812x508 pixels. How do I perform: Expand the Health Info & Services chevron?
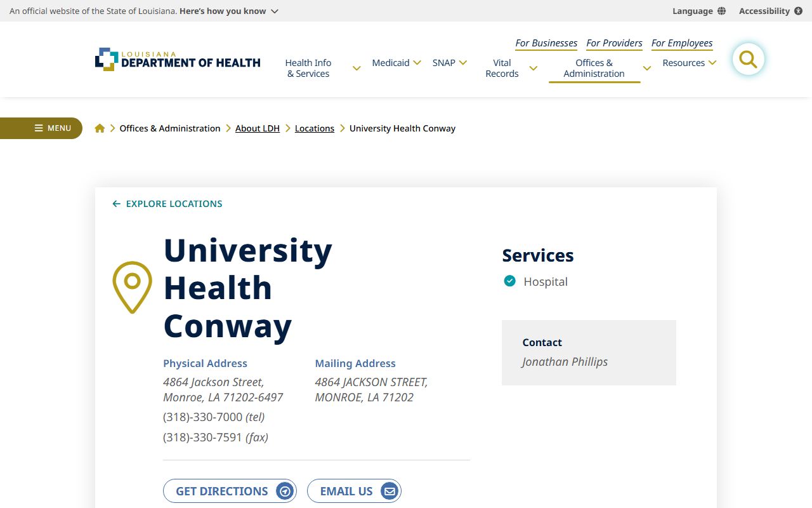tap(357, 69)
